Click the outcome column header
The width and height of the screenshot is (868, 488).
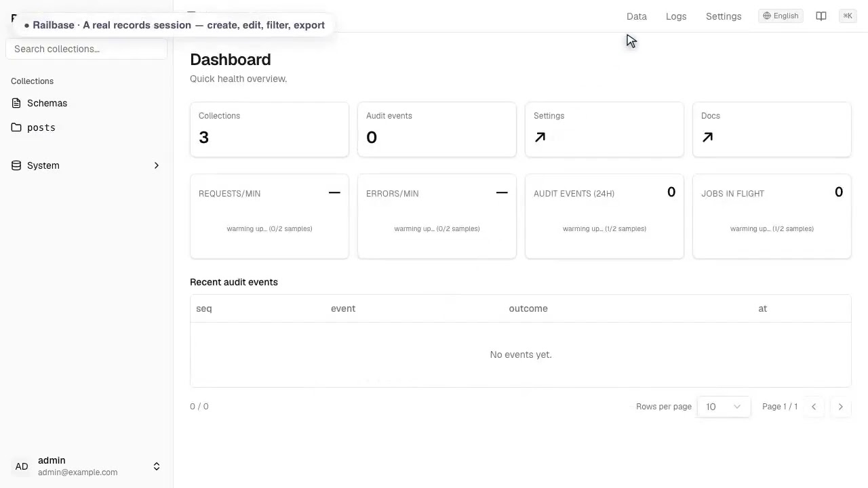[x=528, y=308]
